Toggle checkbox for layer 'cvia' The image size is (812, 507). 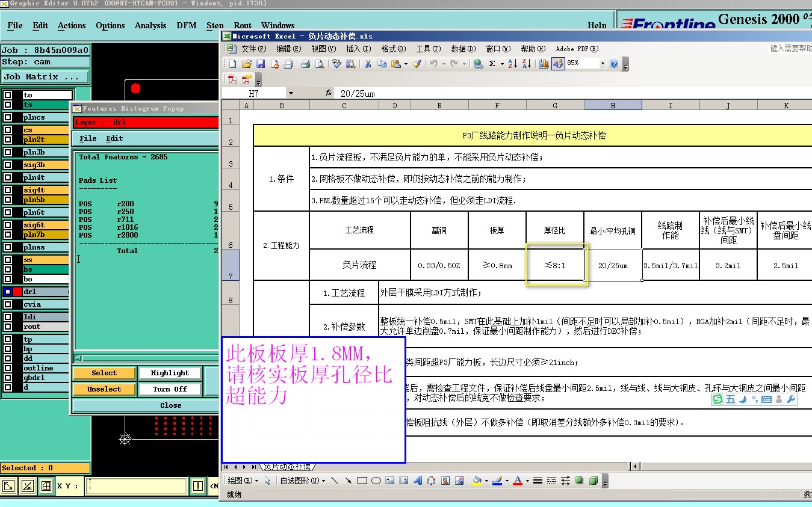point(7,304)
